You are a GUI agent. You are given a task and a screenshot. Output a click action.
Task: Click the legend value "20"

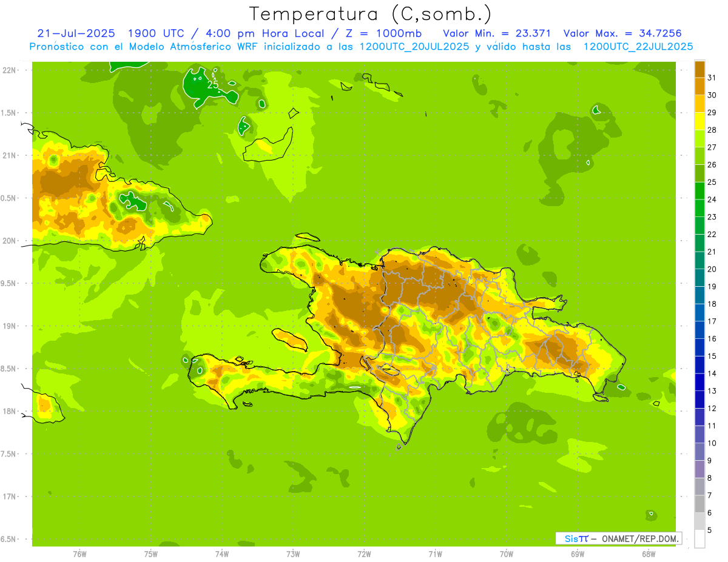click(x=712, y=269)
